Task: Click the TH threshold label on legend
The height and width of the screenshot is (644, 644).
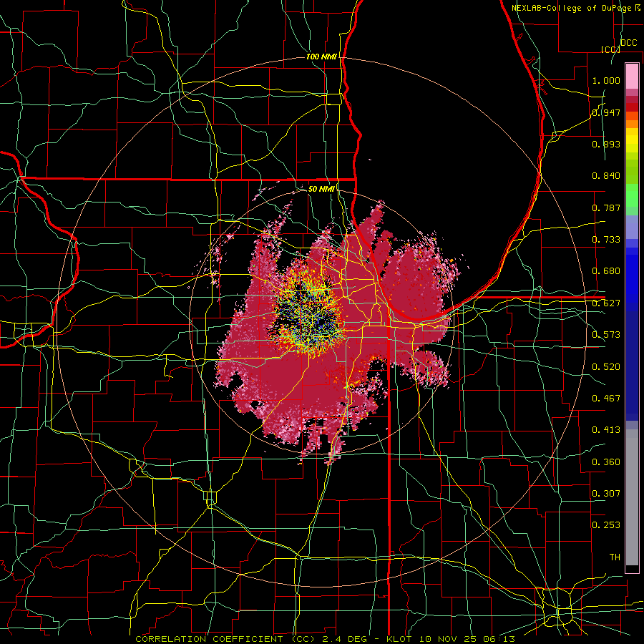Action: 615,557
